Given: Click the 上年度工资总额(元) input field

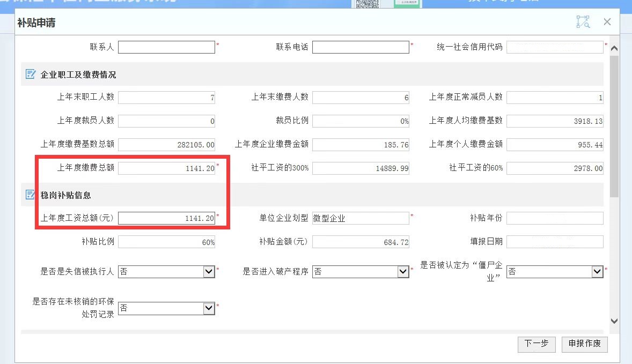Looking at the screenshot, I should pos(166,218).
